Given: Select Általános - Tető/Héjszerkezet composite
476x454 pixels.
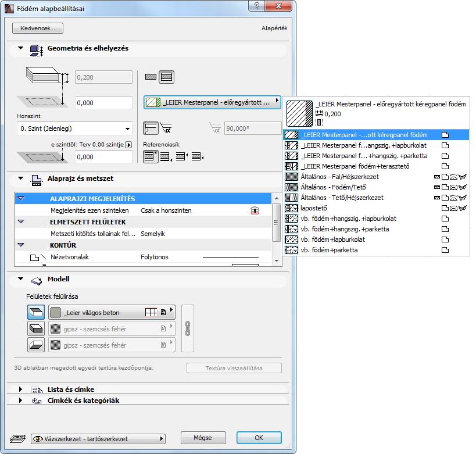Looking at the screenshot, I should click(x=376, y=198).
